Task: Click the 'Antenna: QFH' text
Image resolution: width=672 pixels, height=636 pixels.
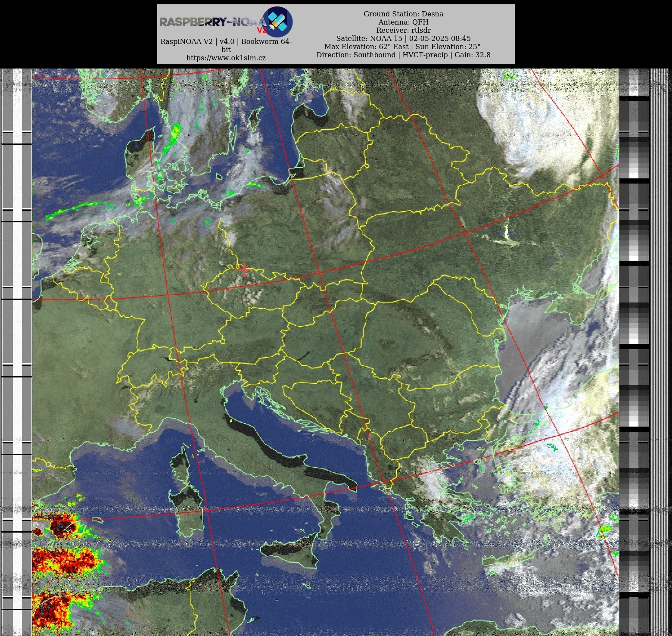Action: tap(403, 22)
